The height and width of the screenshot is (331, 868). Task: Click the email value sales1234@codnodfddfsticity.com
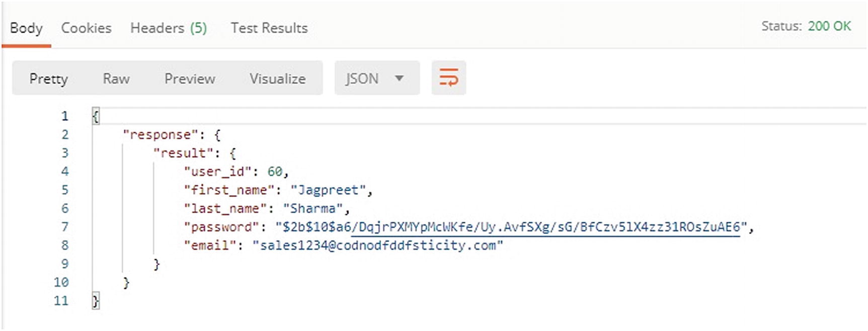point(377,245)
